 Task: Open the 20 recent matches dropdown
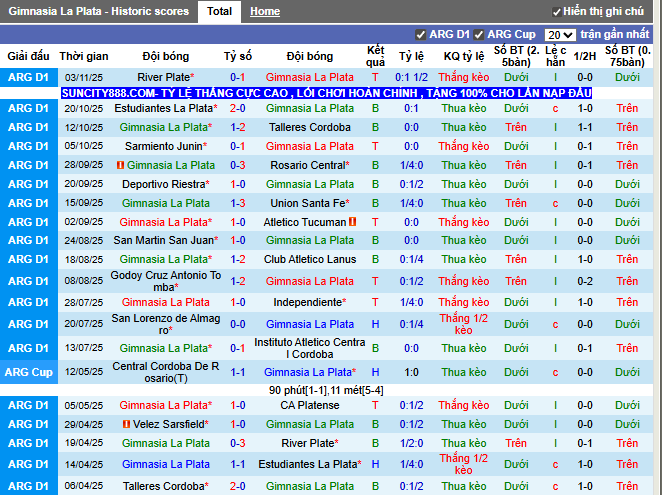pos(560,35)
